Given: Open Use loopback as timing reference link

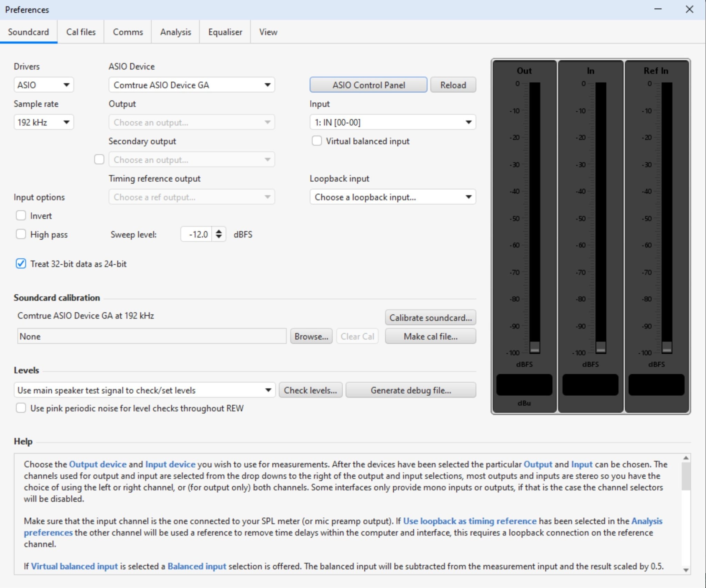Looking at the screenshot, I should 470,521.
